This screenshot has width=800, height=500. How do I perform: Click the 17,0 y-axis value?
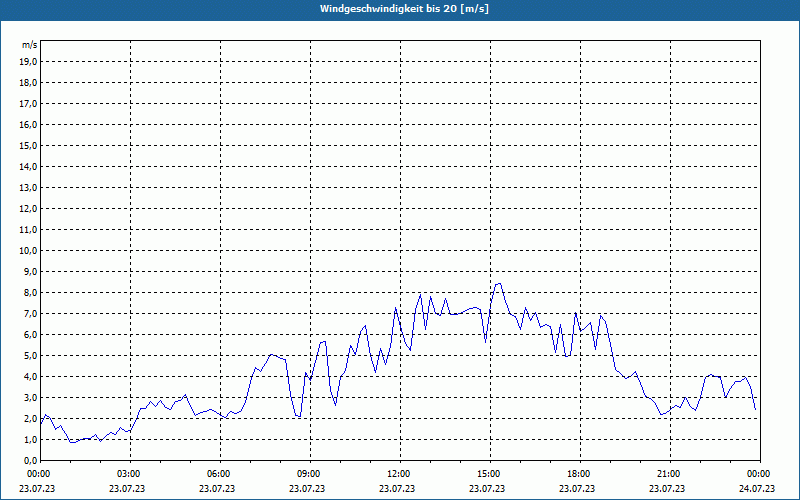pos(29,104)
